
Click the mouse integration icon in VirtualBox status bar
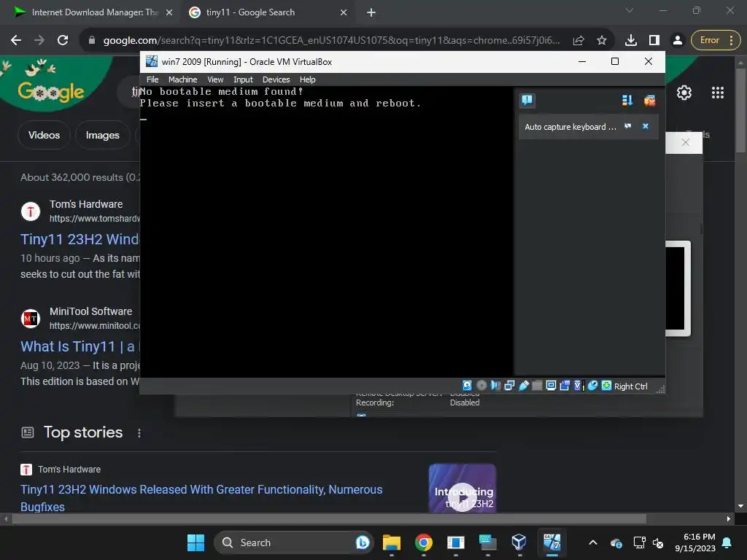point(592,385)
